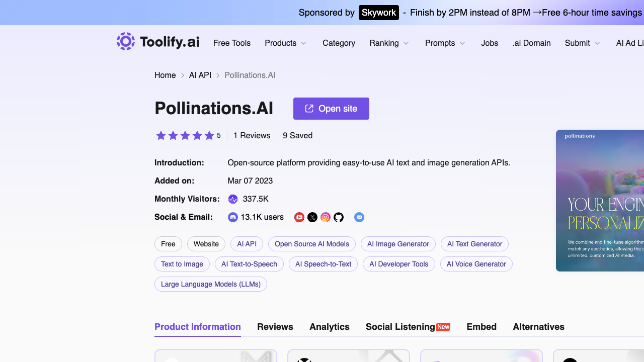This screenshot has width=644, height=362.
Task: Select the Open Source AI Models tag
Action: coord(312,244)
